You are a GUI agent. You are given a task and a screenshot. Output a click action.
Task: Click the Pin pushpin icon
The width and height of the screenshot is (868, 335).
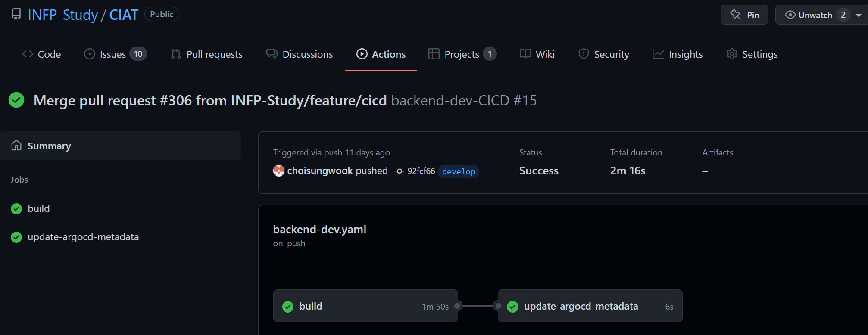(735, 15)
